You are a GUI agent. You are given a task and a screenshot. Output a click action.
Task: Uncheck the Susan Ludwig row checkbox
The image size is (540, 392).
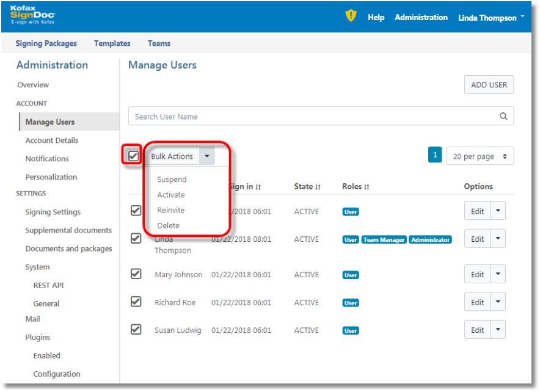(136, 330)
